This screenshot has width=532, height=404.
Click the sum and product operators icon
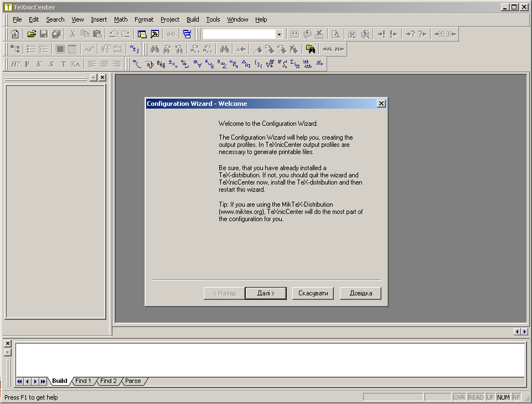[x=295, y=64]
